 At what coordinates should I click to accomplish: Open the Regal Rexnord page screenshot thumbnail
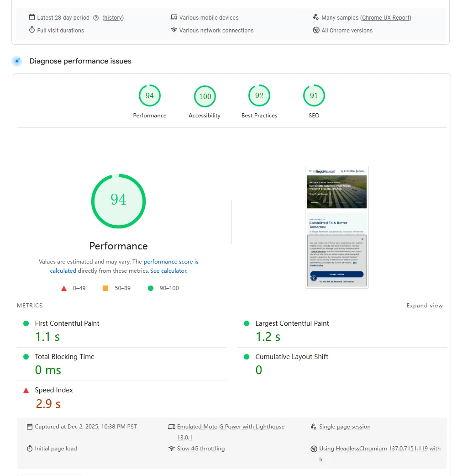click(336, 227)
